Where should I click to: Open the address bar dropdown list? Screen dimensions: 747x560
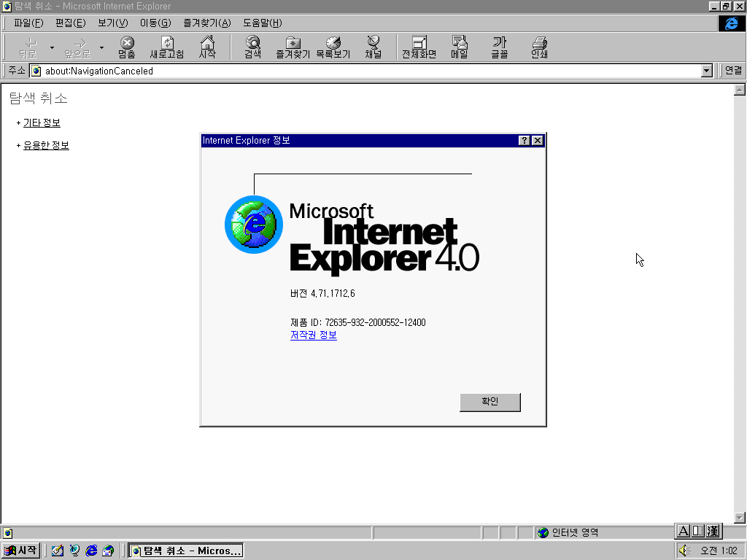pos(706,71)
